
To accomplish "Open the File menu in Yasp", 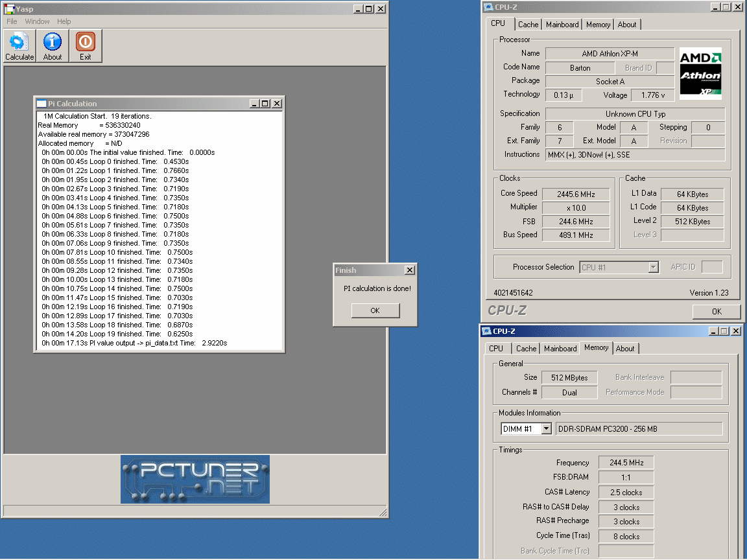I will click(12, 21).
